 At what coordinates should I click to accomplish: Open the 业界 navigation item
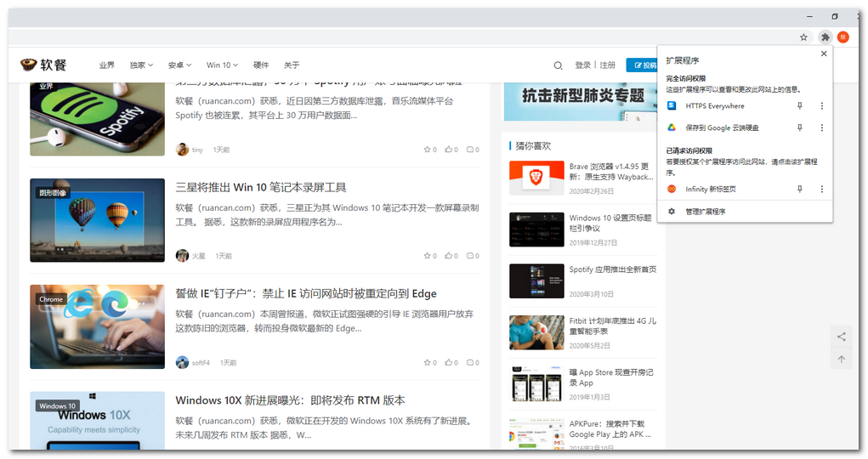(x=107, y=65)
